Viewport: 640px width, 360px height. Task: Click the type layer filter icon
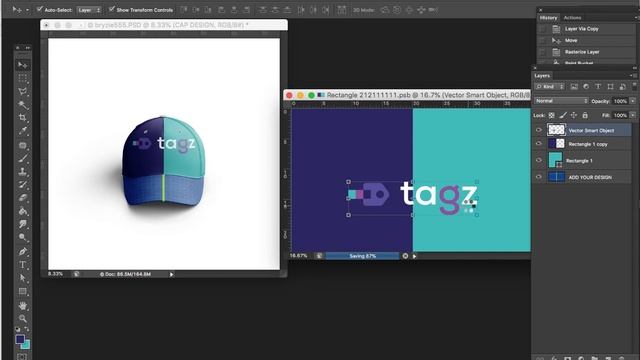click(598, 87)
